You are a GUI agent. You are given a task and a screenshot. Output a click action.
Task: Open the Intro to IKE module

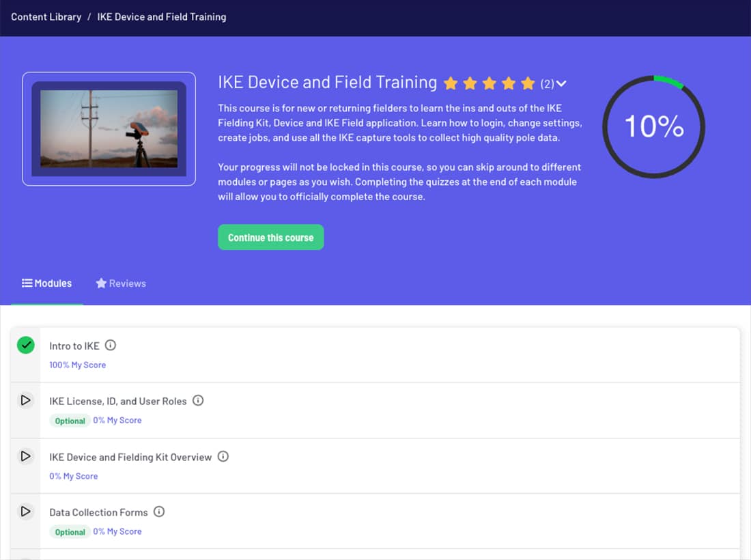[74, 346]
